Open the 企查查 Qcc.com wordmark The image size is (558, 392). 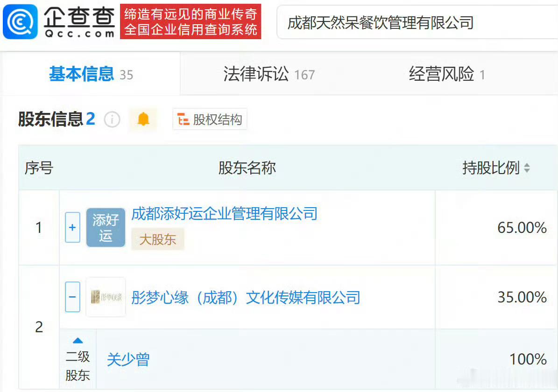click(x=79, y=22)
